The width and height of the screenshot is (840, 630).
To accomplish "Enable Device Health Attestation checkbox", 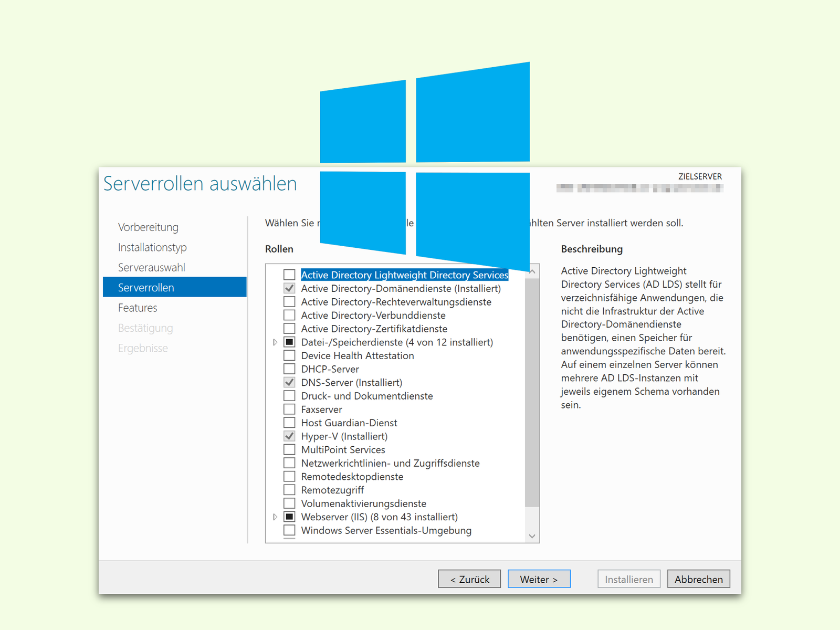I will pos(289,355).
